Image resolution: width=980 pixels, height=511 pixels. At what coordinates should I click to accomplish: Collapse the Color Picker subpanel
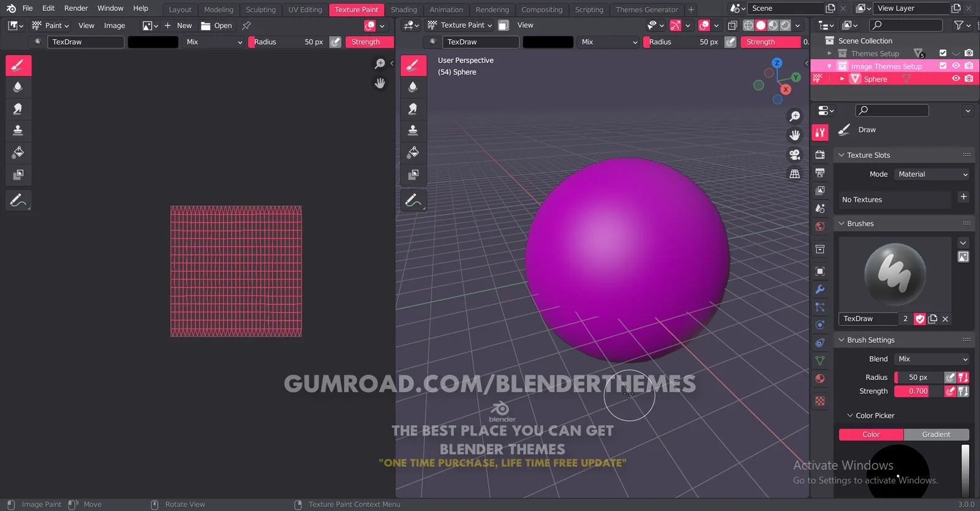[850, 415]
